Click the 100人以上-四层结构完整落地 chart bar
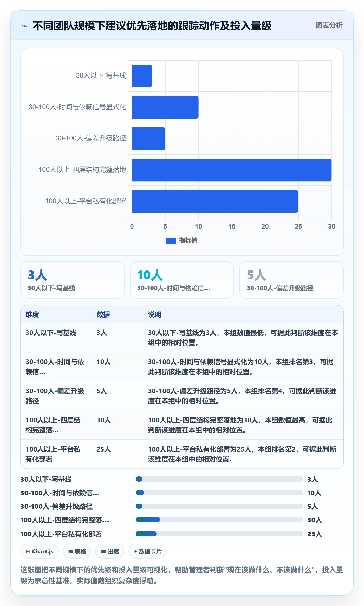Screen dimensions: 364x606 (x=232, y=170)
